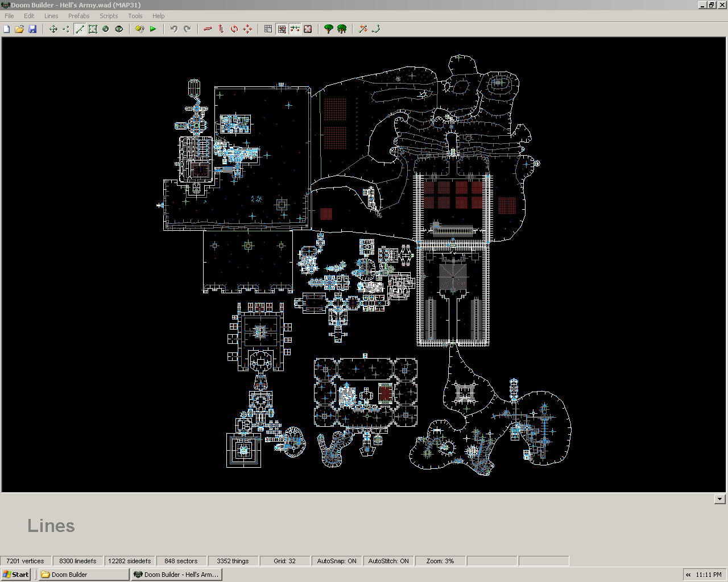Switch to Doom Builder folder taskbar button
Viewport: 728px width, 582px height.
coord(84,575)
